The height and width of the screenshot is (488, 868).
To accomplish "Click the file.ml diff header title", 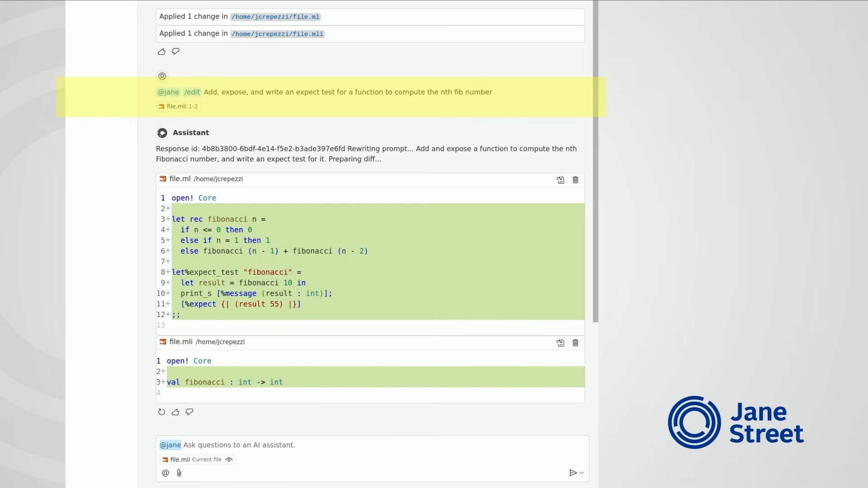I will 180,179.
